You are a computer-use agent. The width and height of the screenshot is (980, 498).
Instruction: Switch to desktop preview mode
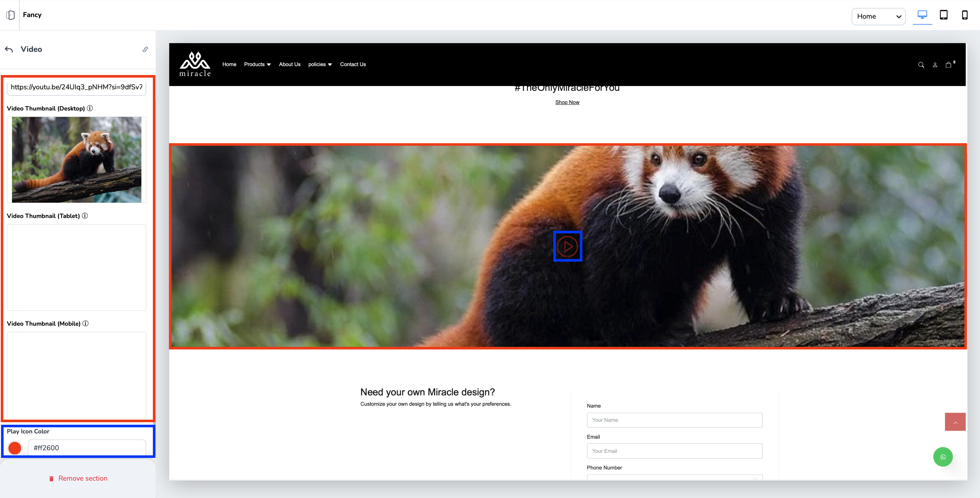pyautogui.click(x=922, y=15)
